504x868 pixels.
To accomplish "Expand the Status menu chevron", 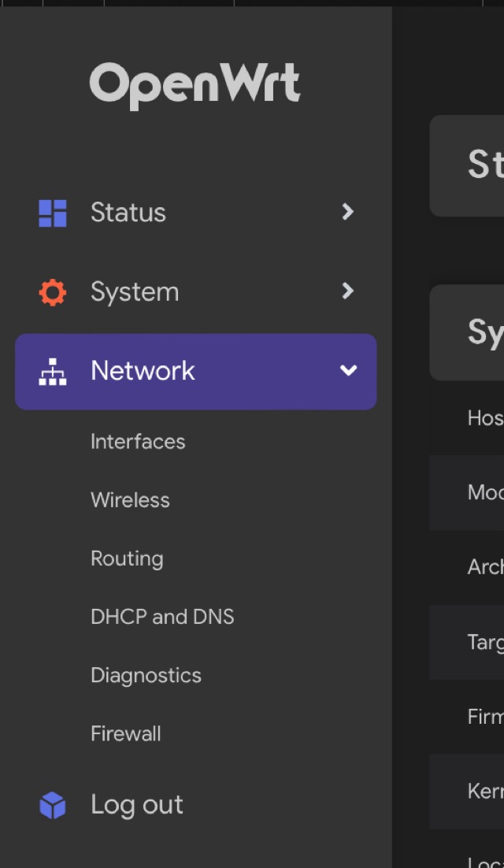I will (x=347, y=211).
